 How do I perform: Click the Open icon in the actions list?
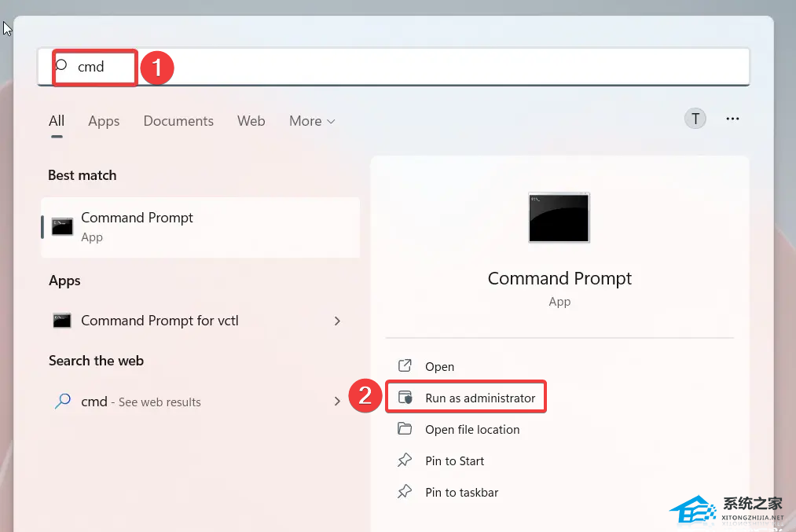(405, 365)
